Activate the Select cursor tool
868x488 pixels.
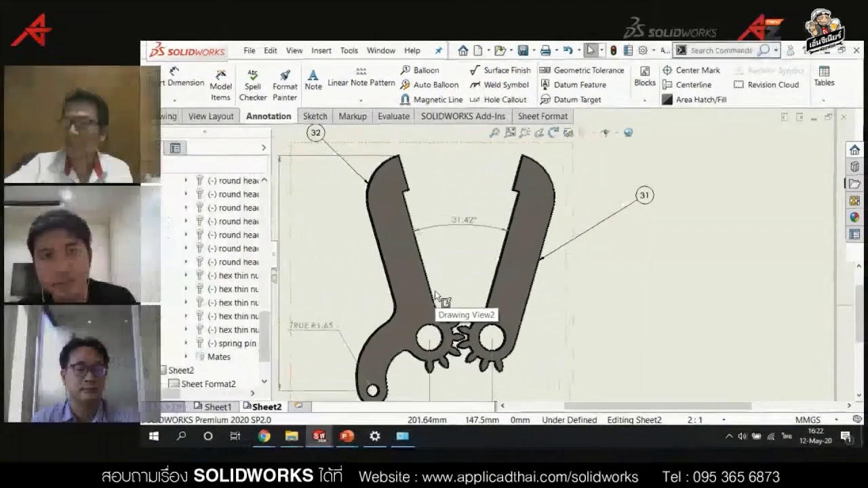pos(591,50)
